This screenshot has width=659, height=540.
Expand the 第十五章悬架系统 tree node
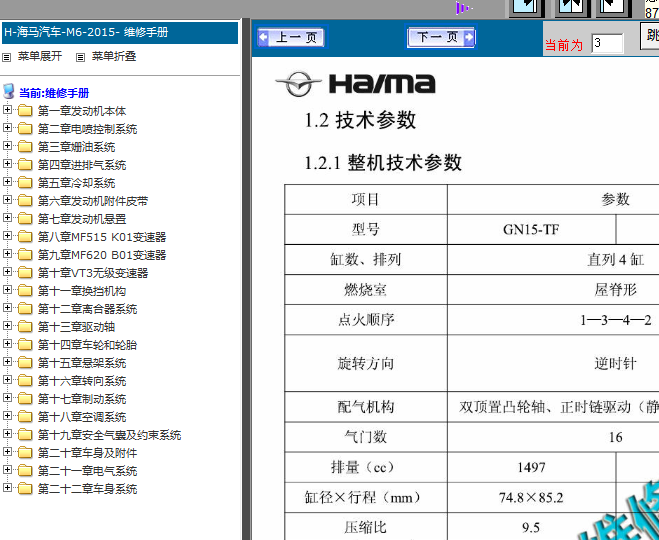[x=7, y=362]
